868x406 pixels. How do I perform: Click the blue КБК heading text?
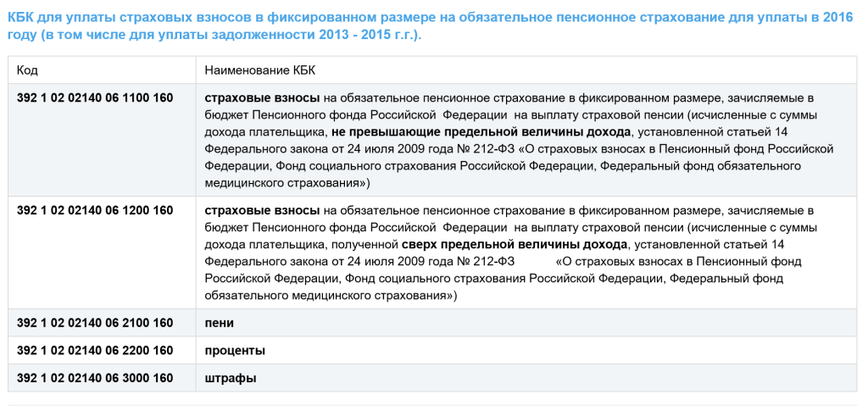coord(424,18)
